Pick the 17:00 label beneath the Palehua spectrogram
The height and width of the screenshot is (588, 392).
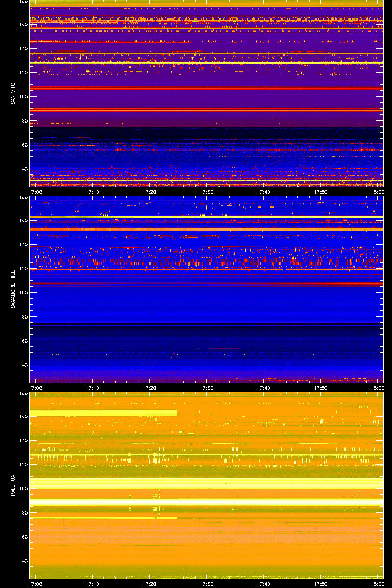[x=36, y=584]
